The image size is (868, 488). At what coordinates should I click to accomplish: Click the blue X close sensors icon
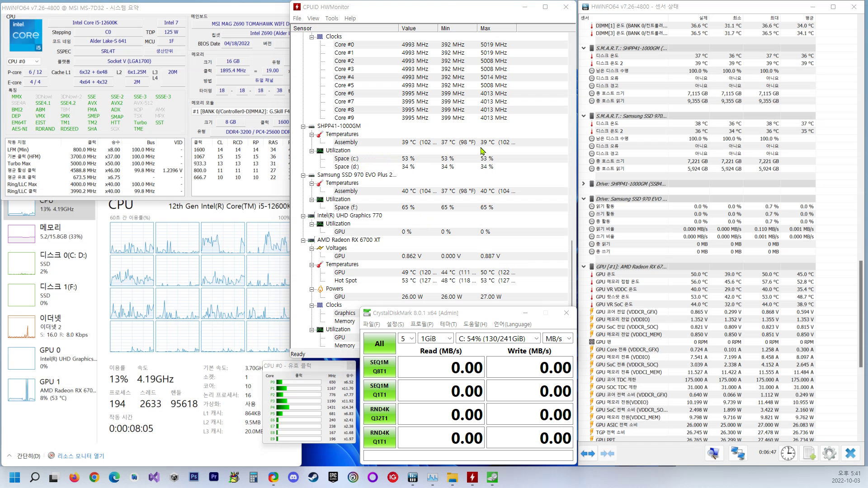[850, 453]
